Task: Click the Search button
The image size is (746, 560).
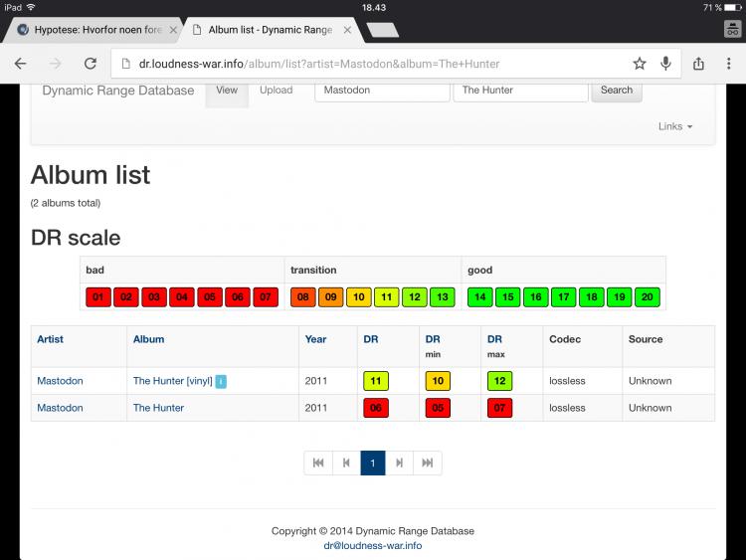Action: pos(617,91)
